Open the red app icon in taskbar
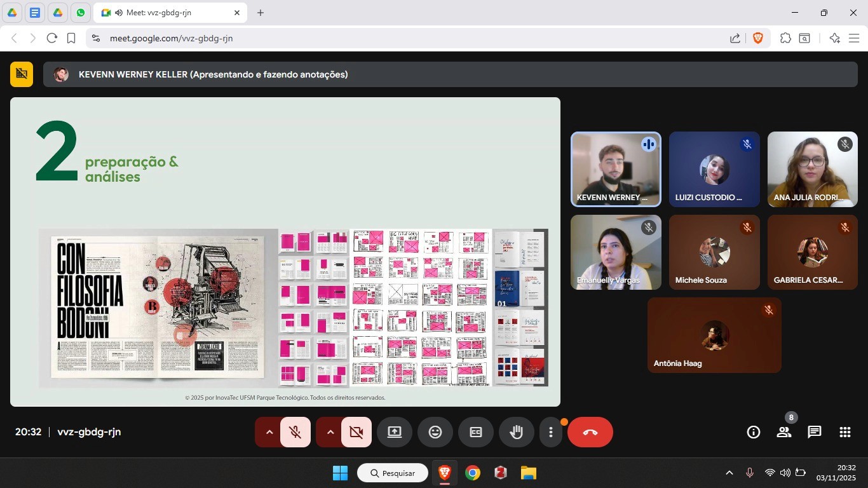The height and width of the screenshot is (488, 868). click(500, 473)
